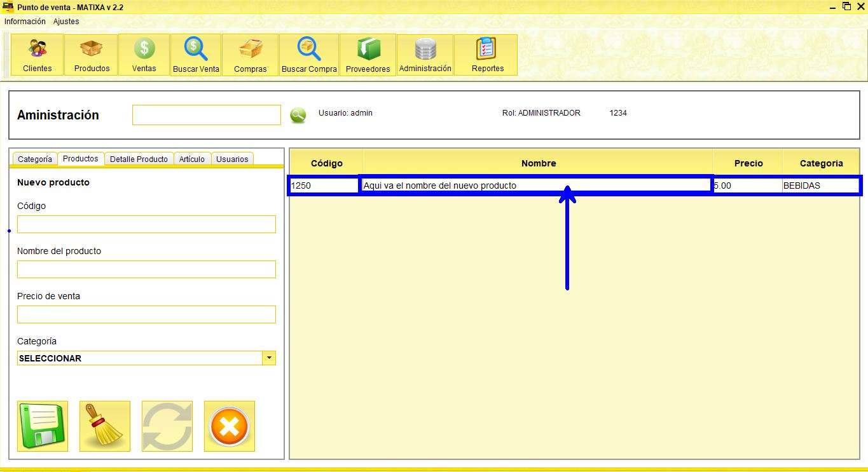Select the Buscar Venta tool

[x=195, y=55]
